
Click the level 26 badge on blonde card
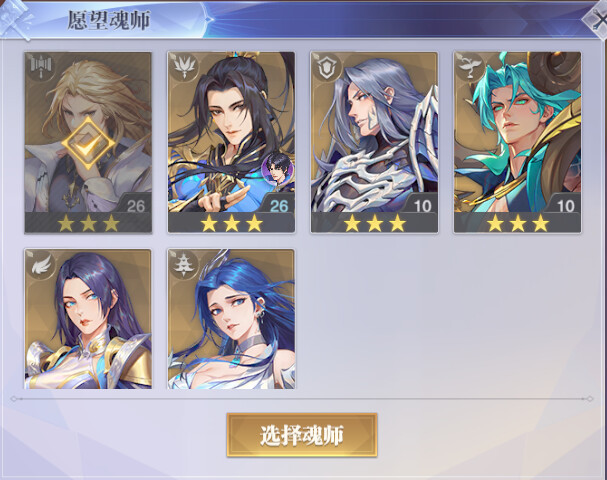(135, 206)
